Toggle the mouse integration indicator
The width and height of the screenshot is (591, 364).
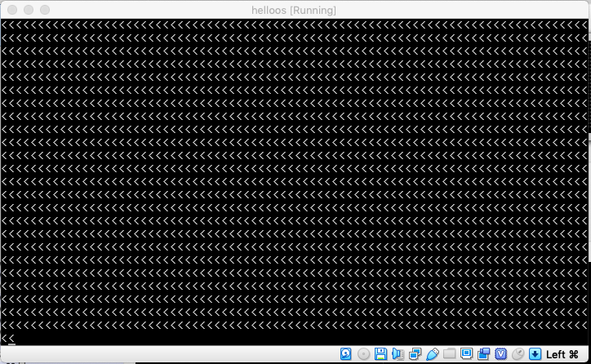pos(518,354)
